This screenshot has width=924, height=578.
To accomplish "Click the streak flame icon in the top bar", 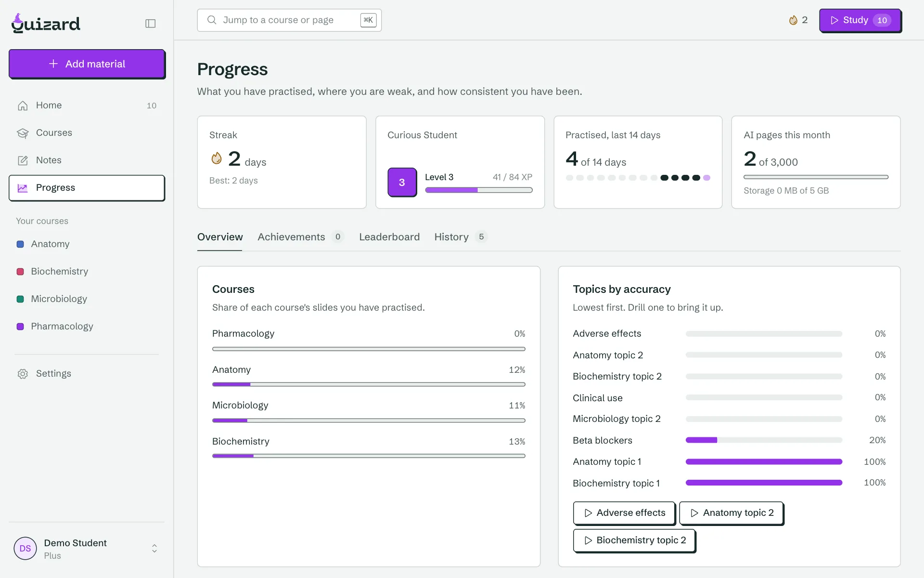I will click(793, 20).
